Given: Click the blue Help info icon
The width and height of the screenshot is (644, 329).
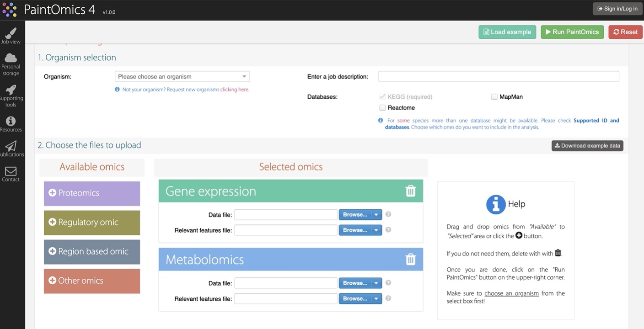Looking at the screenshot, I should pyautogui.click(x=496, y=204).
